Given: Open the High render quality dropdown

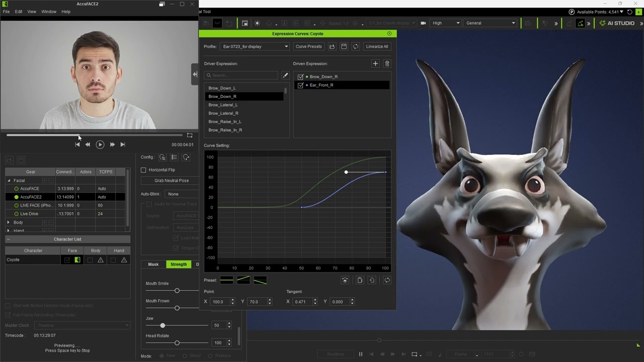Looking at the screenshot, I should 445,23.
